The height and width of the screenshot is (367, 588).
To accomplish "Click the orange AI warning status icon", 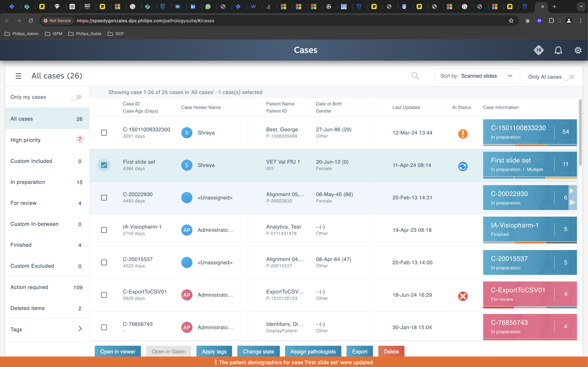I will pos(463,134).
